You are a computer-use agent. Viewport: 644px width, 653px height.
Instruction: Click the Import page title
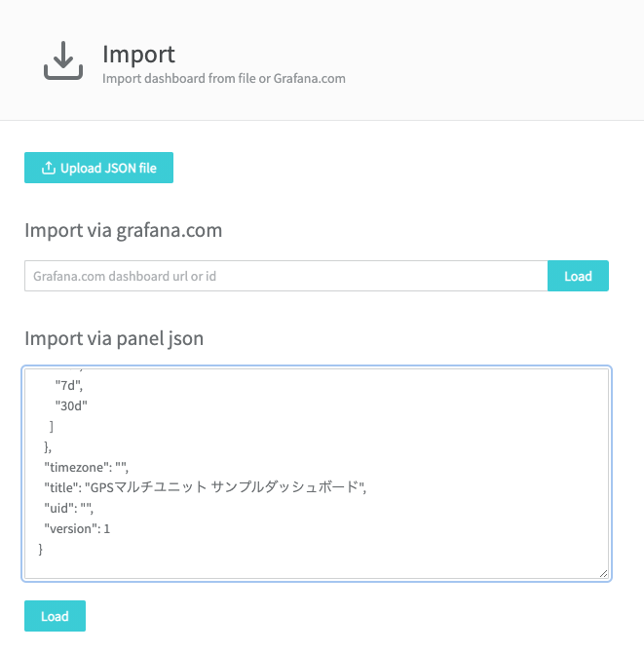point(138,55)
